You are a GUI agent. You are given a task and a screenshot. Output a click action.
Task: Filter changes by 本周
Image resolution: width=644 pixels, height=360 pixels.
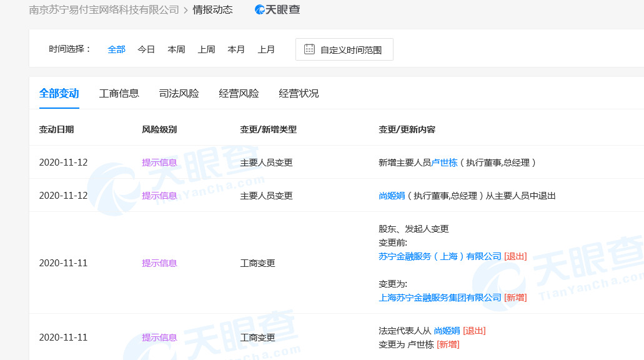click(176, 50)
